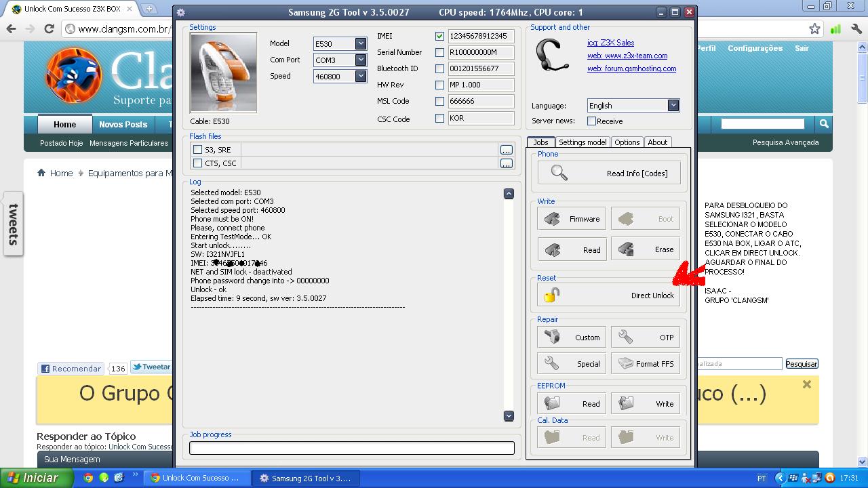868x488 pixels.
Task: Click the log scroll-up arrow
Action: click(509, 194)
